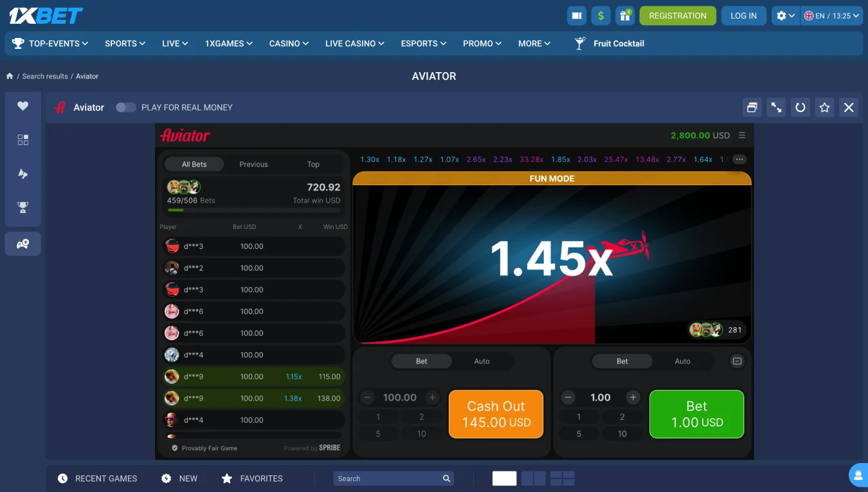Screen dimensions: 868x492
Task: Add Aviator to favorites with star icon
Action: click(824, 107)
